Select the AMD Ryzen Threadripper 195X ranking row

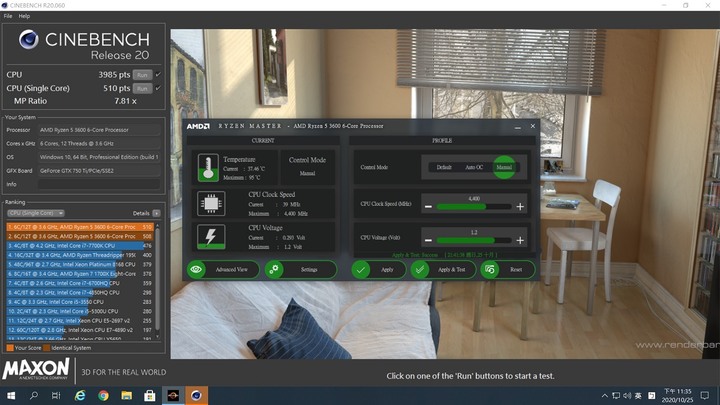pos(80,255)
